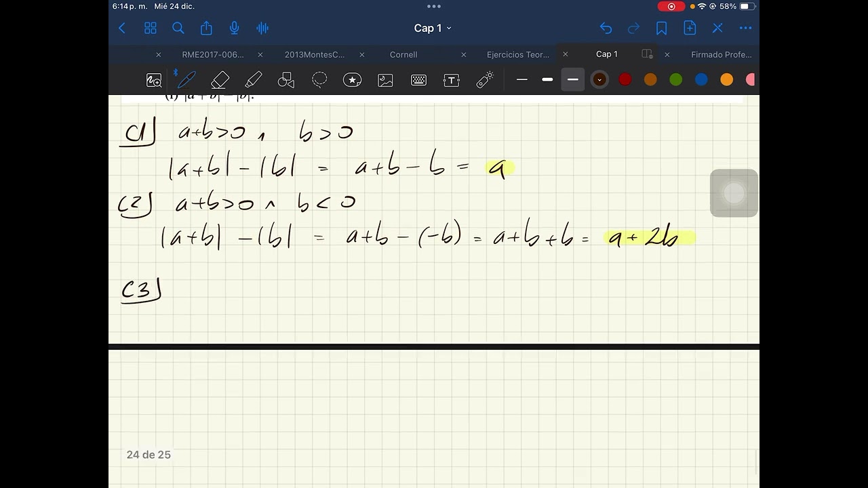Image resolution: width=868 pixels, height=488 pixels.
Task: Tap the 6:14 p. m. clock
Action: tap(130, 6)
